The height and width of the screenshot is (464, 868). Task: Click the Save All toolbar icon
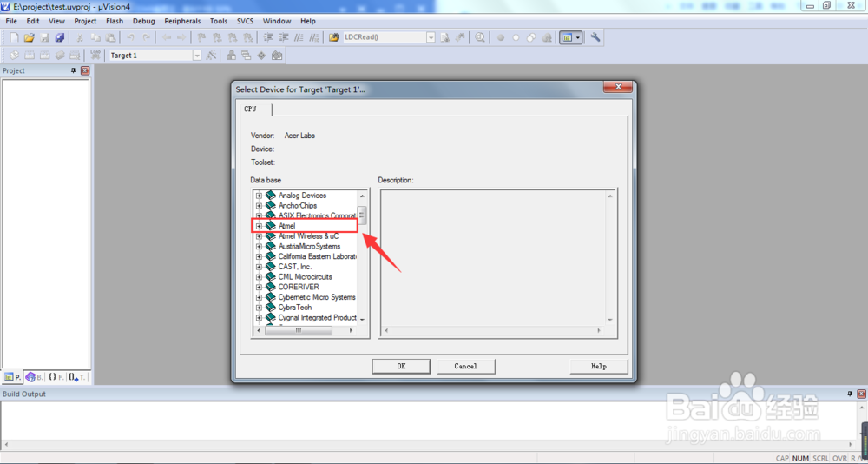[59, 37]
